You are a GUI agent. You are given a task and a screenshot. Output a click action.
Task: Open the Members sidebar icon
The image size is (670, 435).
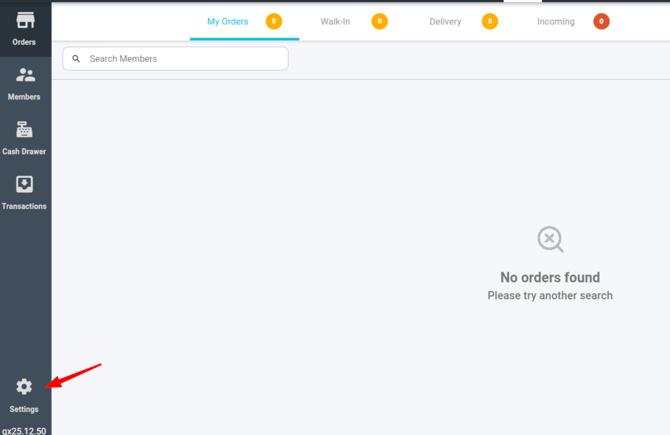click(25, 76)
